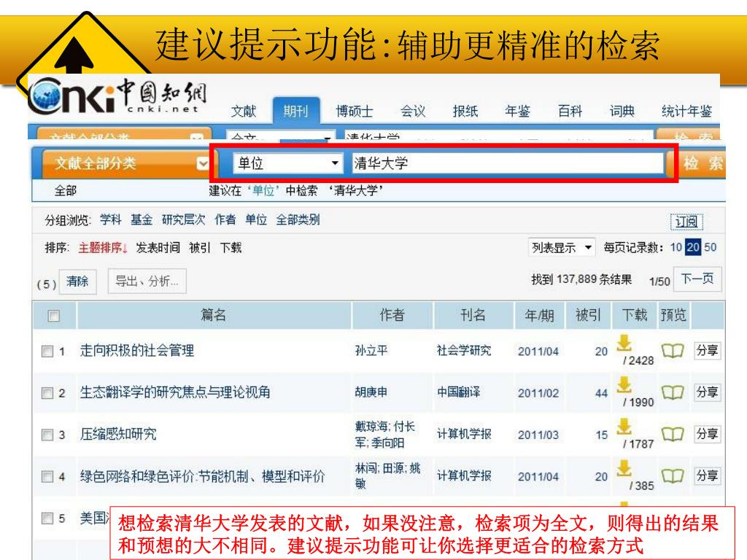Click the 清华大学 search input field

pos(506,163)
